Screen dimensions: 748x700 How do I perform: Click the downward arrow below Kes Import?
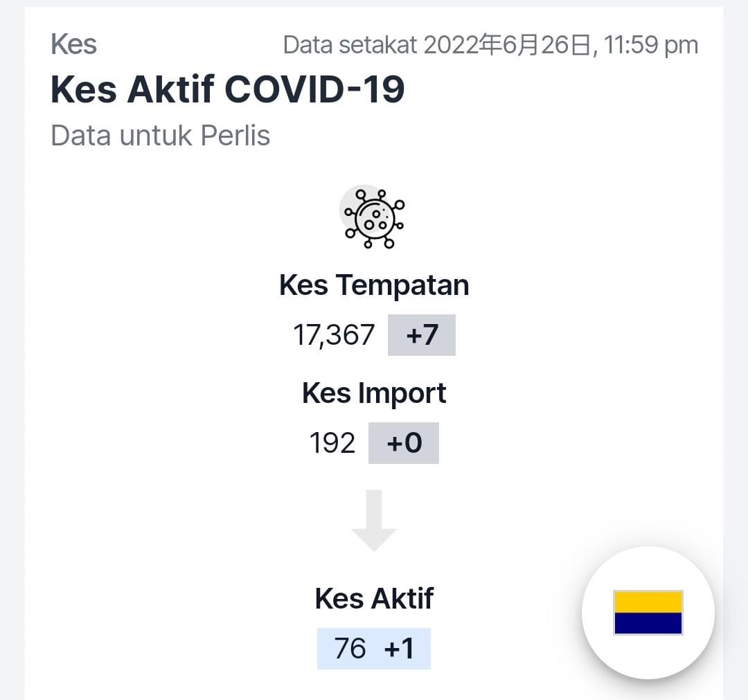(374, 520)
